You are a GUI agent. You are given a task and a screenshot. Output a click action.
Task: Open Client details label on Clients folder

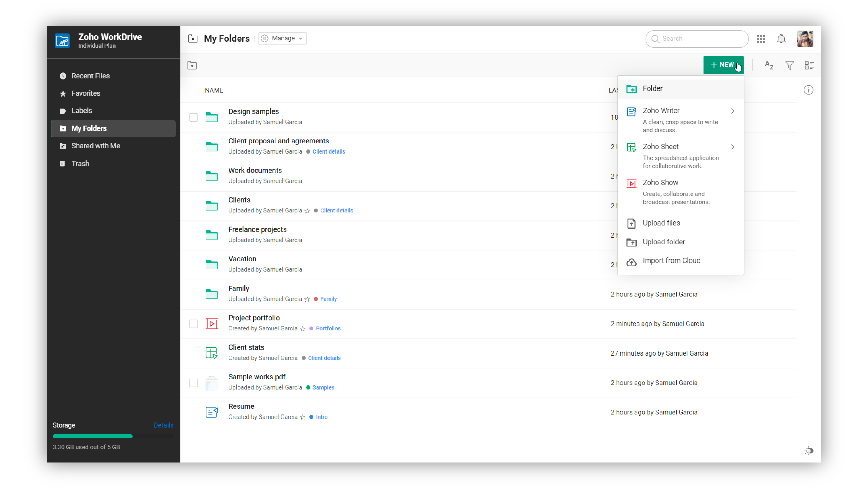tap(337, 210)
